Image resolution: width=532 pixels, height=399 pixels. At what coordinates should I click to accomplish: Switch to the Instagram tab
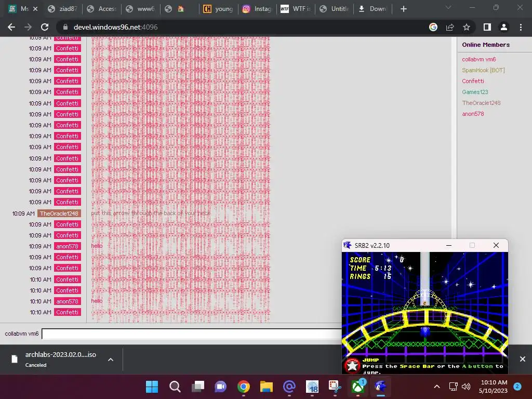click(258, 9)
